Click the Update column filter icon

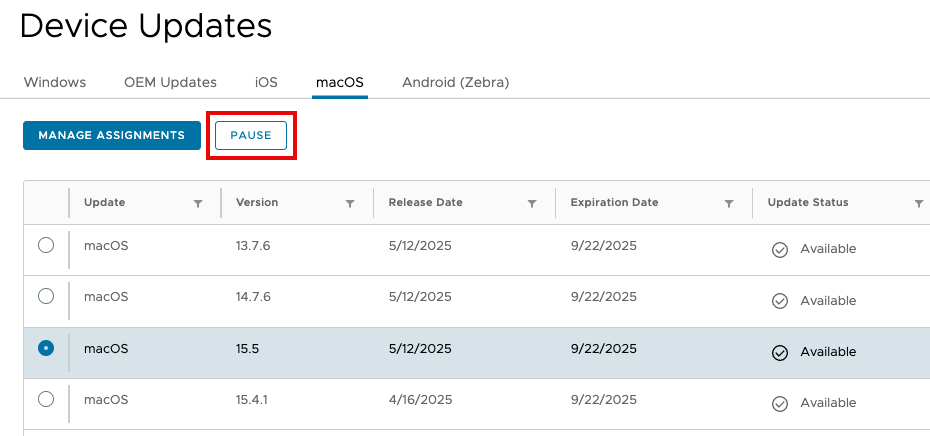coord(198,203)
